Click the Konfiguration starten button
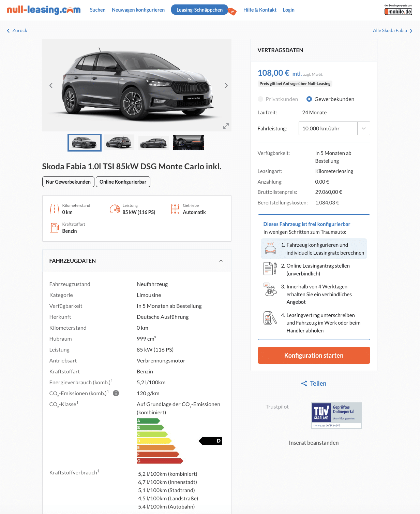 click(314, 355)
